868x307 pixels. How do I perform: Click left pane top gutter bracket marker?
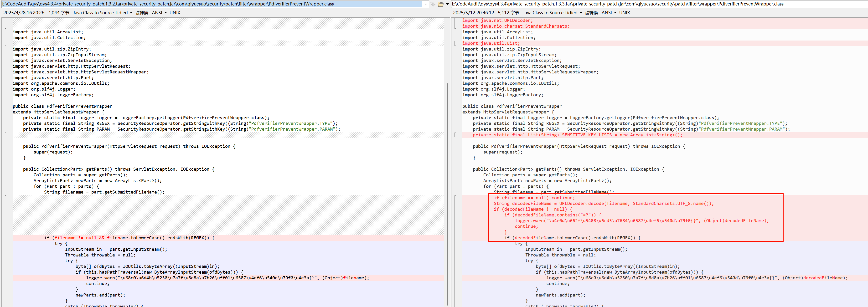[5, 24]
